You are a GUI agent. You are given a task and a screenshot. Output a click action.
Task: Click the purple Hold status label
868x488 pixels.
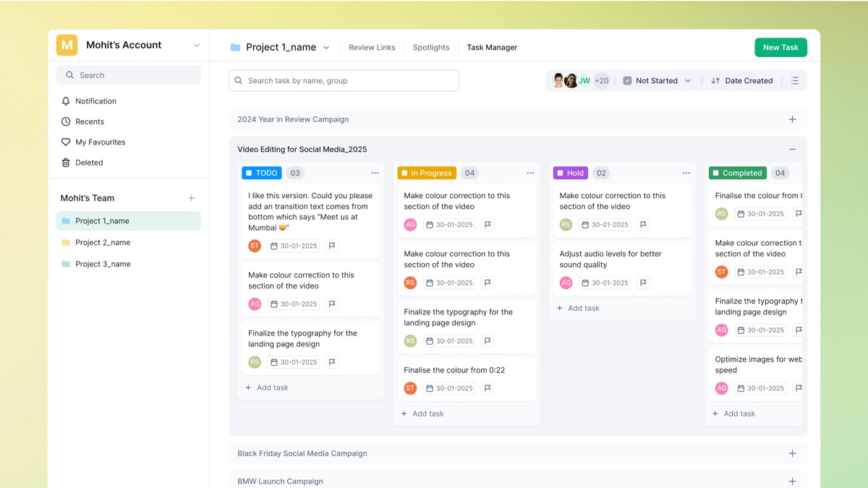click(x=571, y=173)
